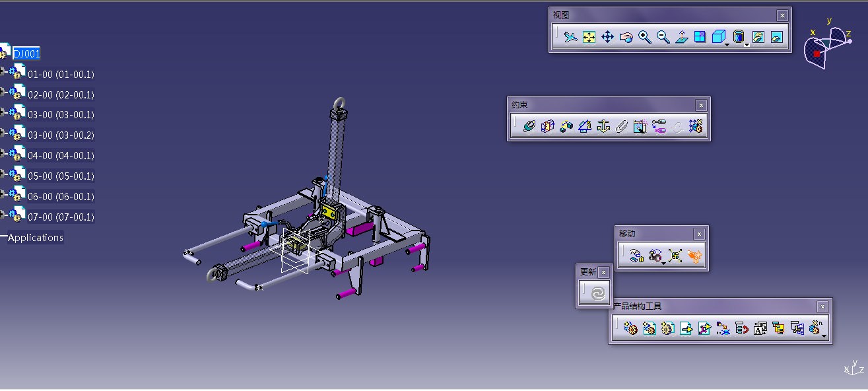Click the greyed Change Constraint icon
868x391 pixels.
(677, 126)
